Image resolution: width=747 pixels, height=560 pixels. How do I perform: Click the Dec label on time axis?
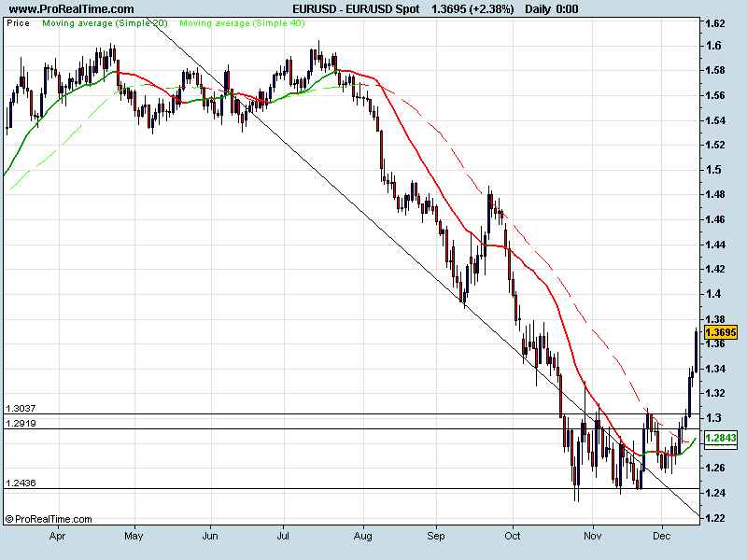662,538
